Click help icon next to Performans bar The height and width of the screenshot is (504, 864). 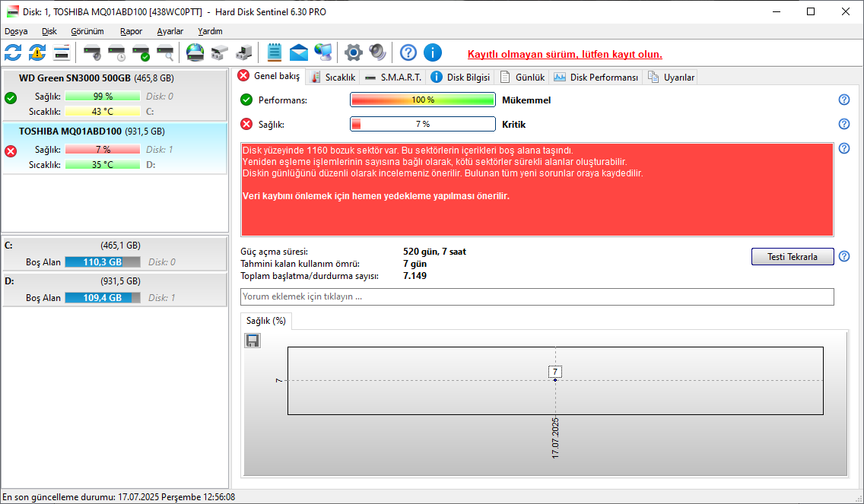tap(844, 100)
